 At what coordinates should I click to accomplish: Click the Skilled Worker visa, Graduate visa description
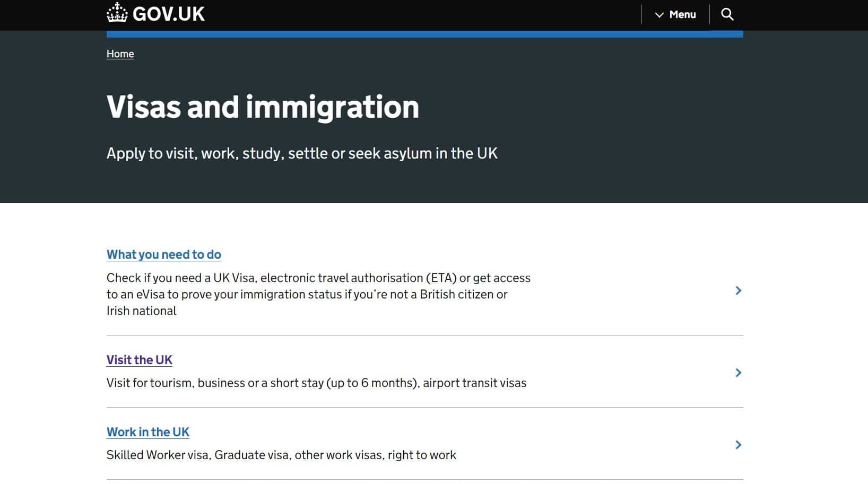[281, 455]
